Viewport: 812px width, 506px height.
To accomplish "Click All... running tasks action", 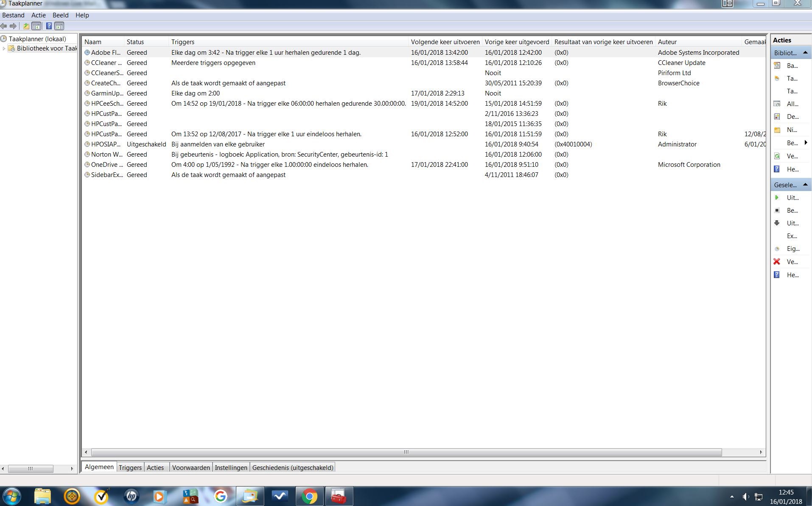I will [x=792, y=104].
